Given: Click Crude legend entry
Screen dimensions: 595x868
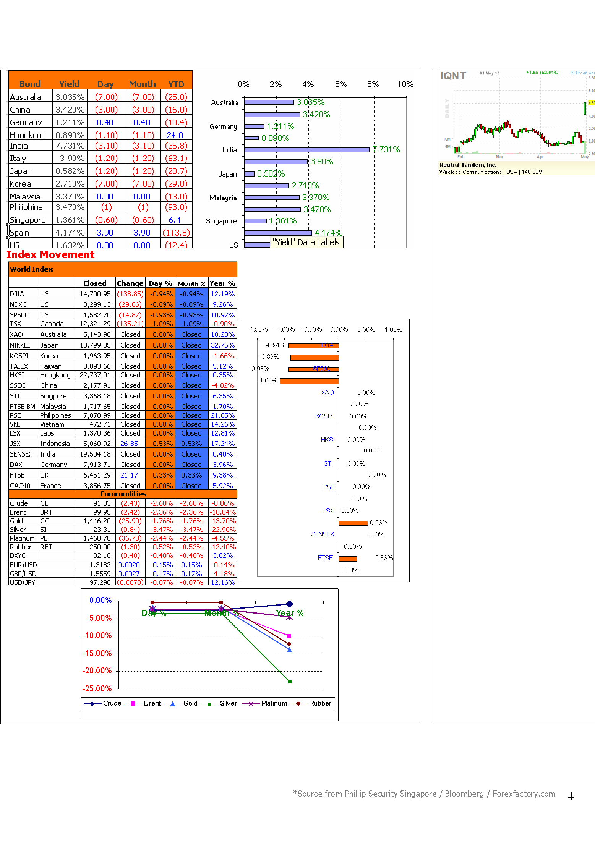Looking at the screenshot, I should 103,704.
